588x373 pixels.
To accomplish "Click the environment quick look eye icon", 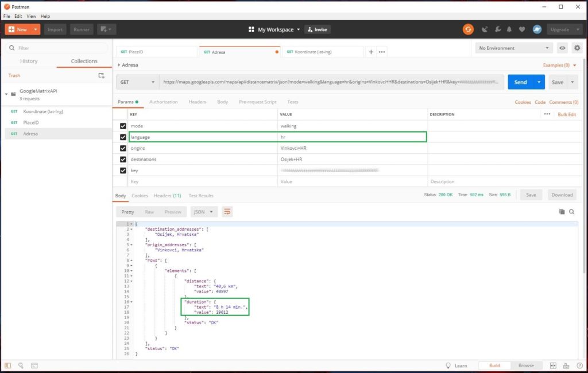I will tap(562, 48).
